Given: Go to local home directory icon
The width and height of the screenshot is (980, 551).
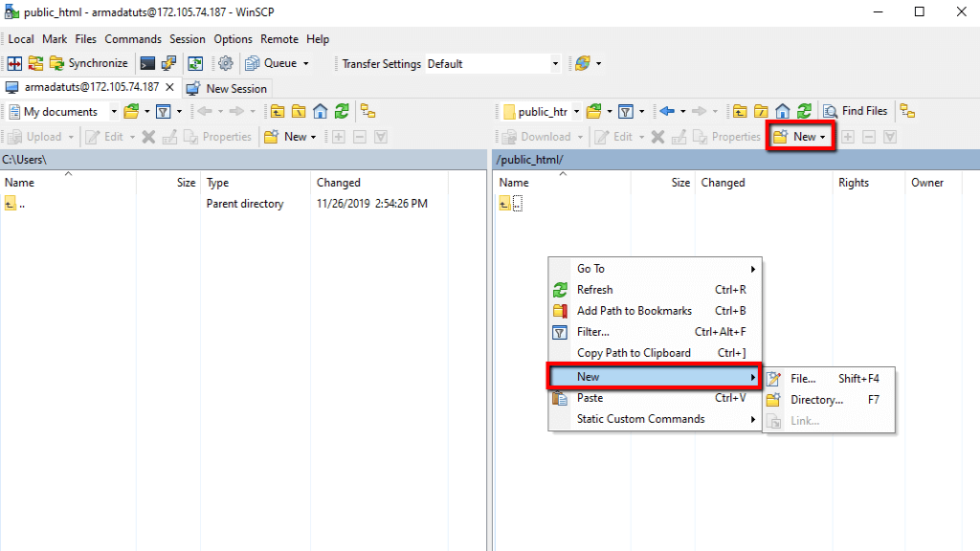Looking at the screenshot, I should [320, 112].
